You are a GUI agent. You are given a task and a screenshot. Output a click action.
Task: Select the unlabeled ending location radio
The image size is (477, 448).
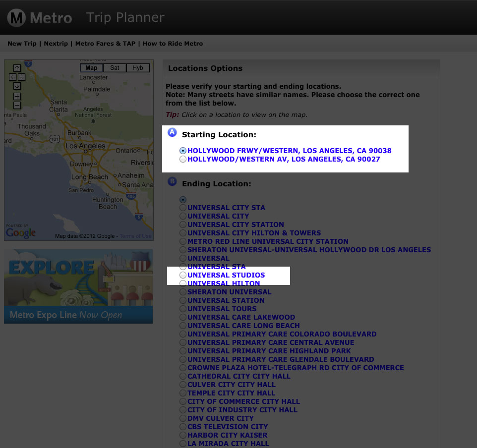(183, 200)
